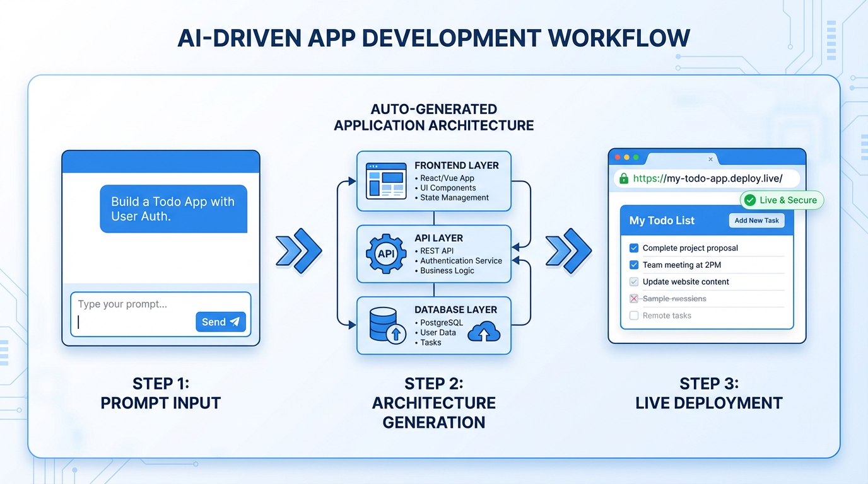Expand the arrows between Step 1 and Step 2
This screenshot has width=868, height=484.
(299, 251)
